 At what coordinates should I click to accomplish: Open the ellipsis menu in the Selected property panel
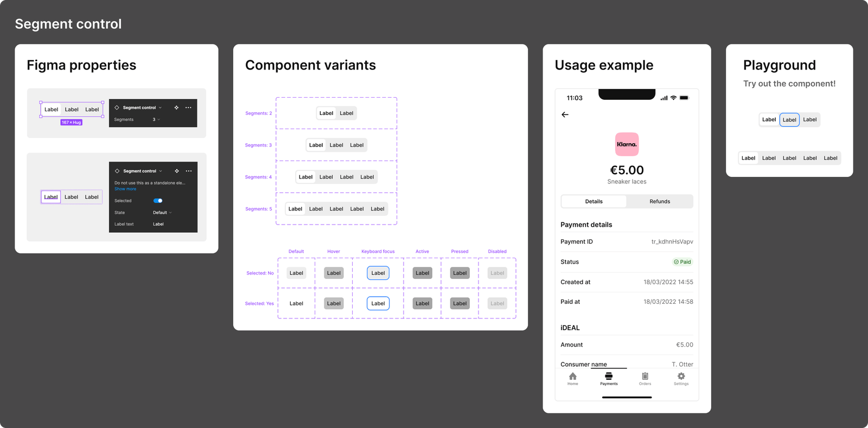pos(189,171)
